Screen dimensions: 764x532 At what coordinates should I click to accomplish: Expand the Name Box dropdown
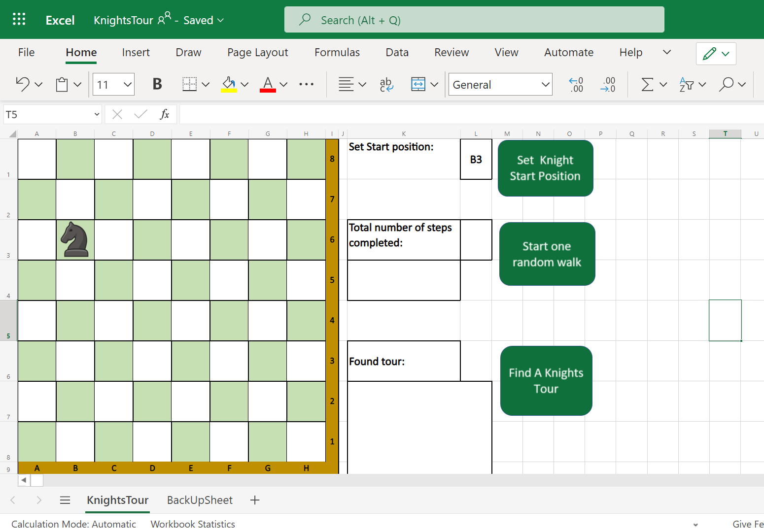click(97, 114)
